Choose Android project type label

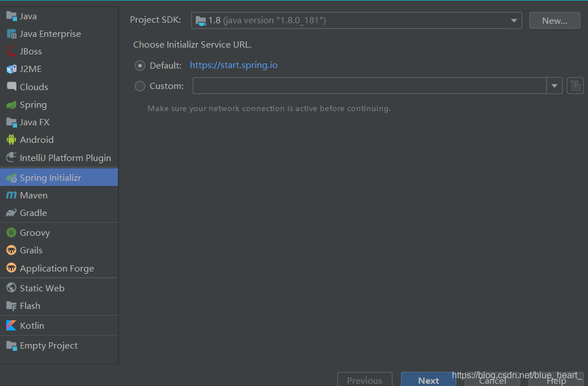pos(37,140)
